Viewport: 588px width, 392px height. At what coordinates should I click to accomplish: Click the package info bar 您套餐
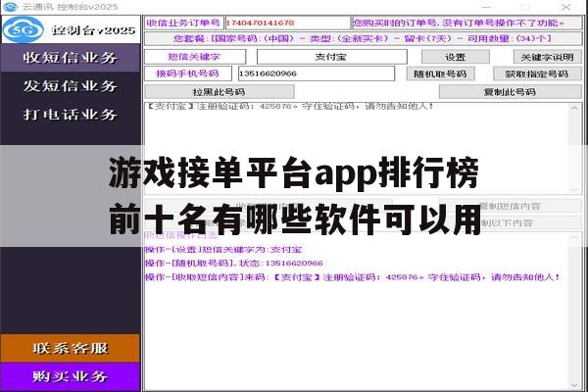(x=363, y=38)
